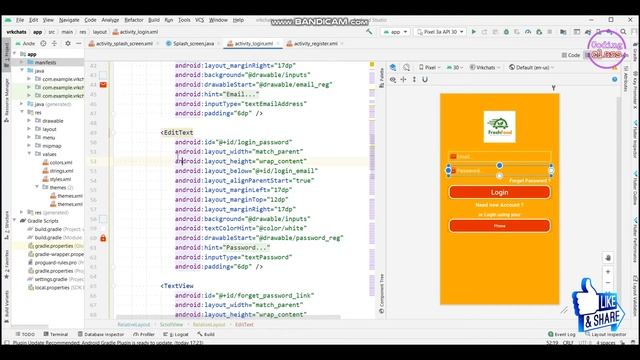Switch to activity_splash_screen.xml tab
This screenshot has height=360, width=640.
122,43
